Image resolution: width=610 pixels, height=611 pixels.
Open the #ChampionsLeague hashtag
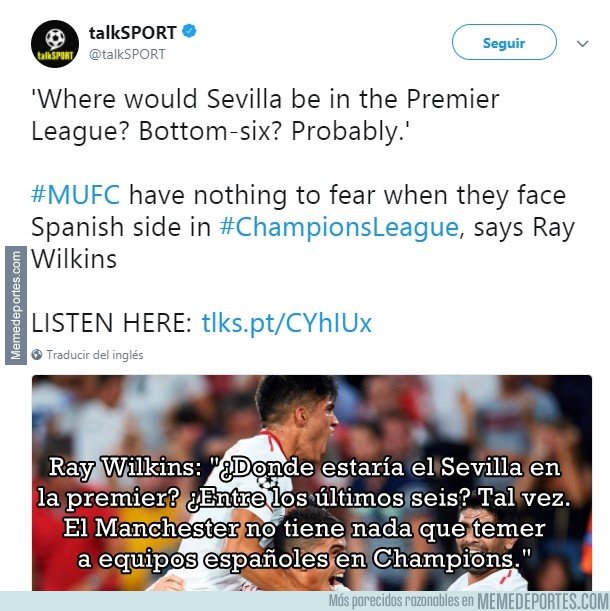click(339, 227)
